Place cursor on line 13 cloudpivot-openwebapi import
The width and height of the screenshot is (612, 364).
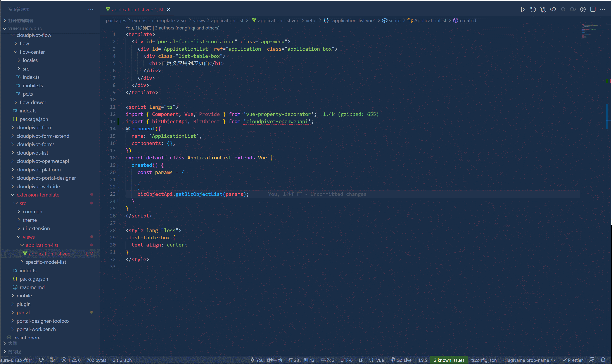[277, 121]
